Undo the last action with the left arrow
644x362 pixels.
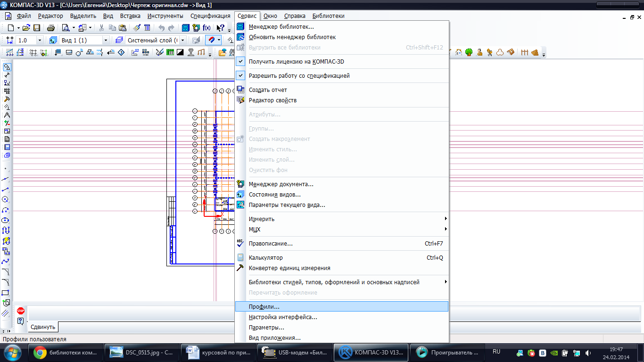coord(162,28)
